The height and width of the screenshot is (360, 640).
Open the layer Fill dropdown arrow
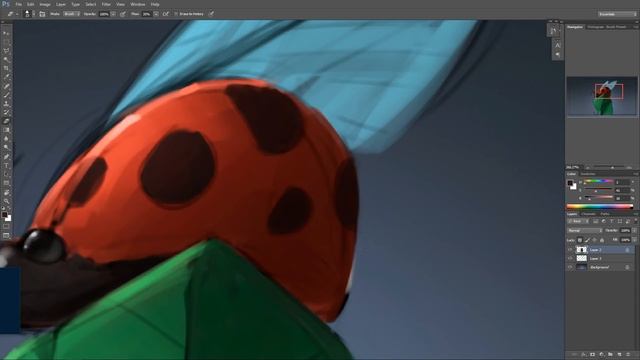tap(634, 240)
